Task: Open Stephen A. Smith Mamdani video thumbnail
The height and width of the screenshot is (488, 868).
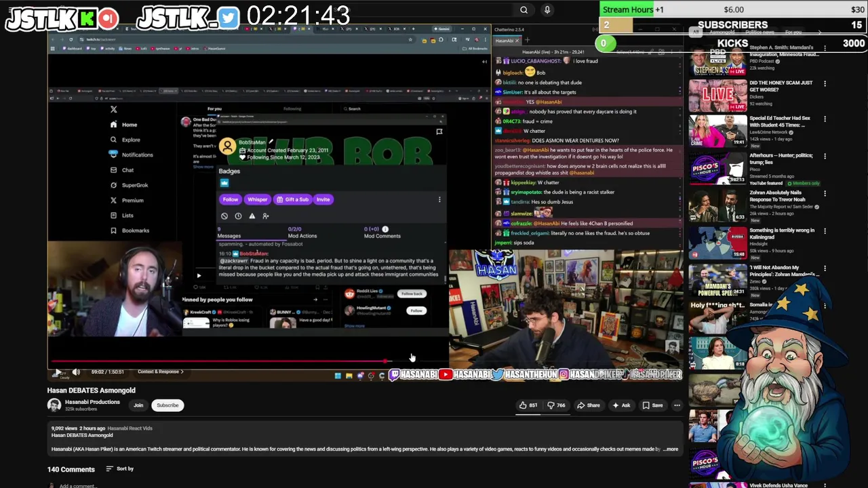Action: point(718,61)
